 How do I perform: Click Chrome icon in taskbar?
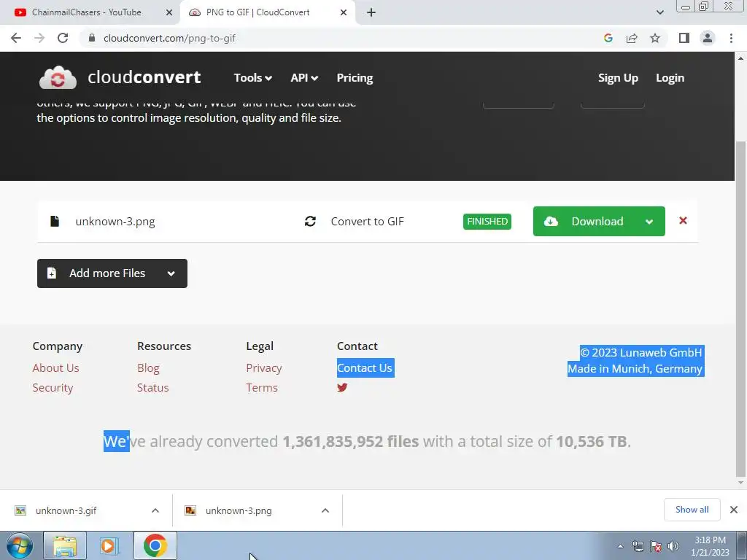click(x=155, y=545)
